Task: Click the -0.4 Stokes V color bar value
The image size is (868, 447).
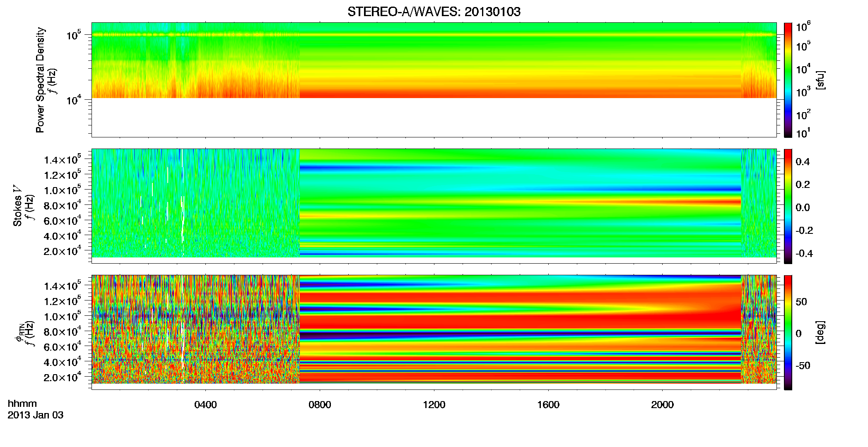Action: (x=804, y=253)
